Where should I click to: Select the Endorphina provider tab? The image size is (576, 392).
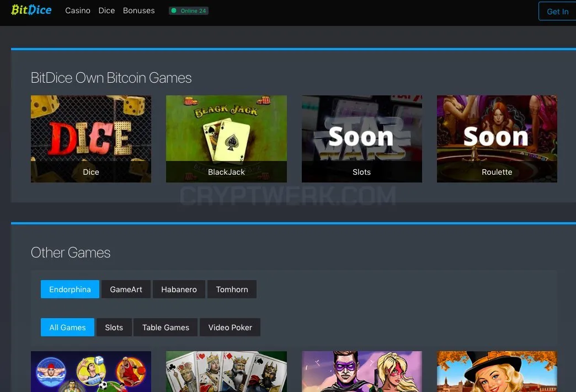[x=70, y=289]
